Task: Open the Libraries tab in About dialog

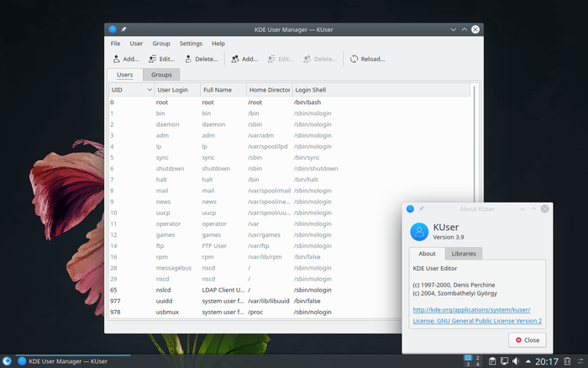Action: 464,253
